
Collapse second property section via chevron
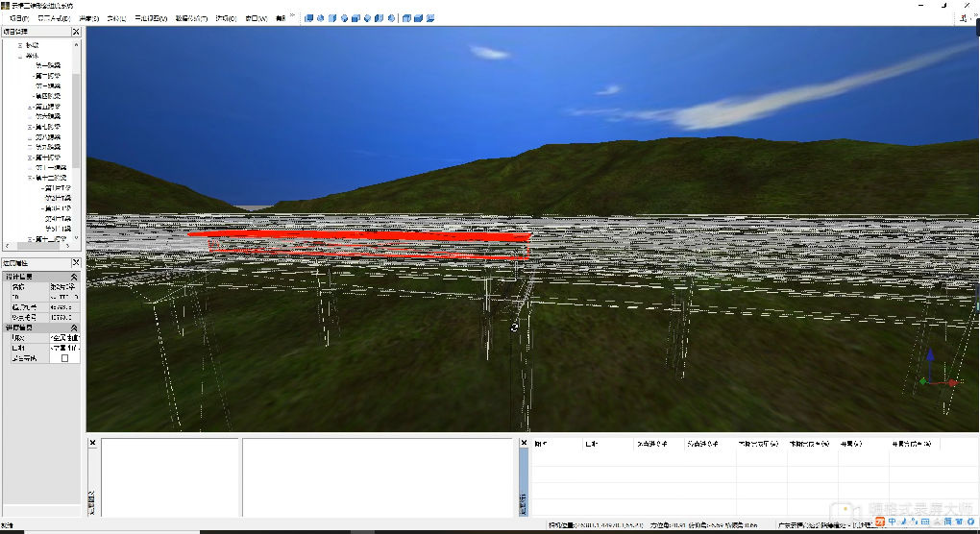[x=74, y=328]
